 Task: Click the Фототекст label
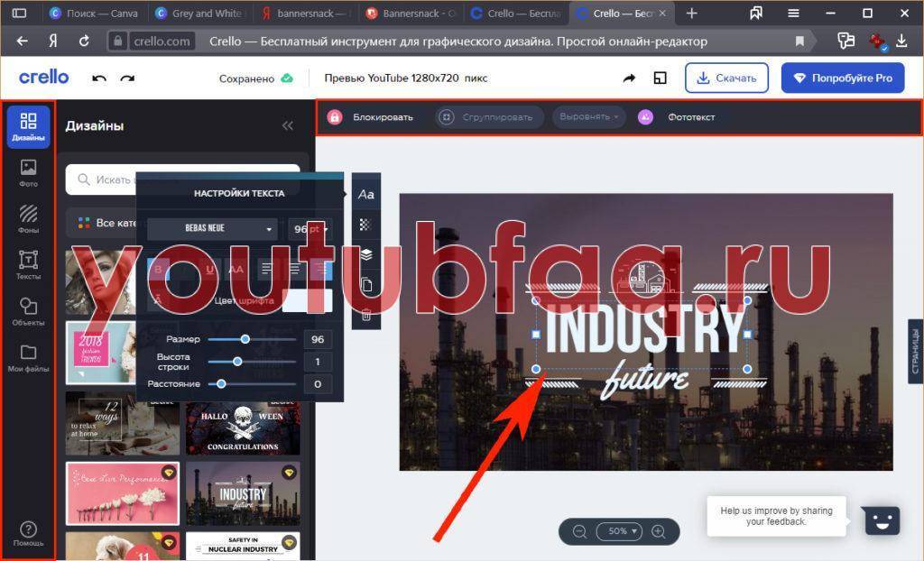(691, 116)
